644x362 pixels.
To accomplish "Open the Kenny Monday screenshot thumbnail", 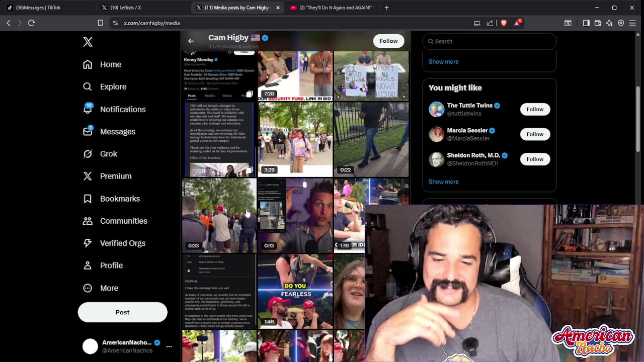I will [x=219, y=75].
